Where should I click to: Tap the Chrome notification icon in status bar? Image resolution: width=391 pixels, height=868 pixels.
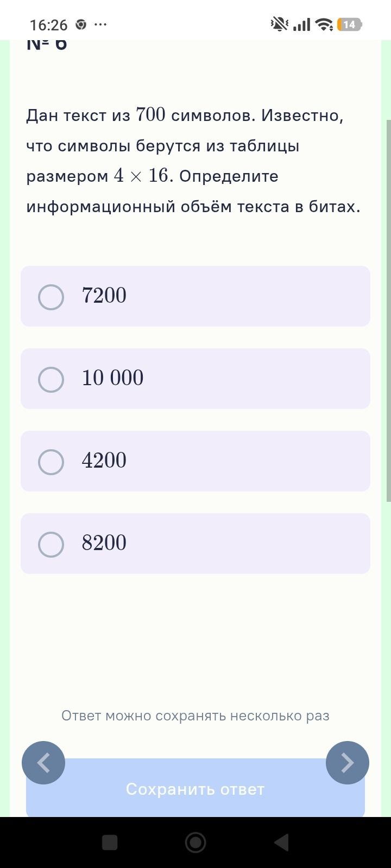(x=81, y=24)
